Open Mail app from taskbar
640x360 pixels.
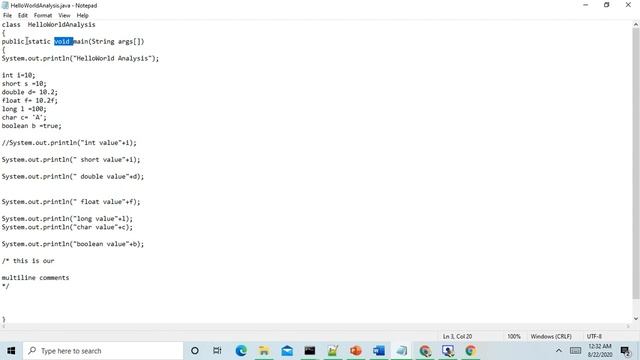pos(287,351)
